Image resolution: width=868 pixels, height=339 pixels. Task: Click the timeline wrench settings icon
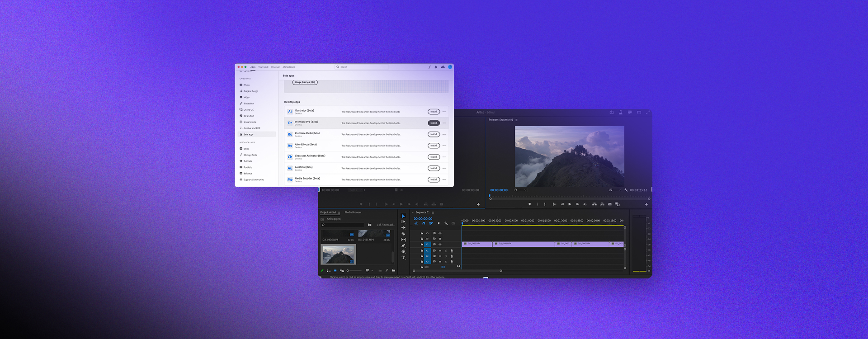click(x=446, y=223)
